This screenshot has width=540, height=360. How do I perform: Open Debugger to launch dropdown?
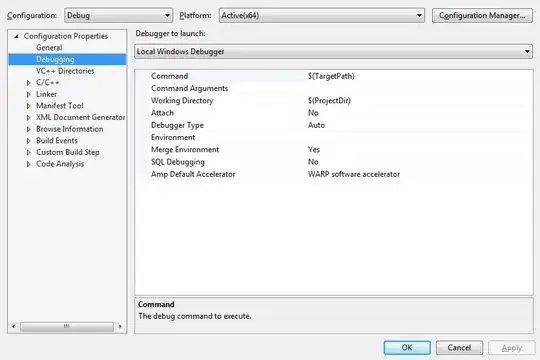pos(333,52)
